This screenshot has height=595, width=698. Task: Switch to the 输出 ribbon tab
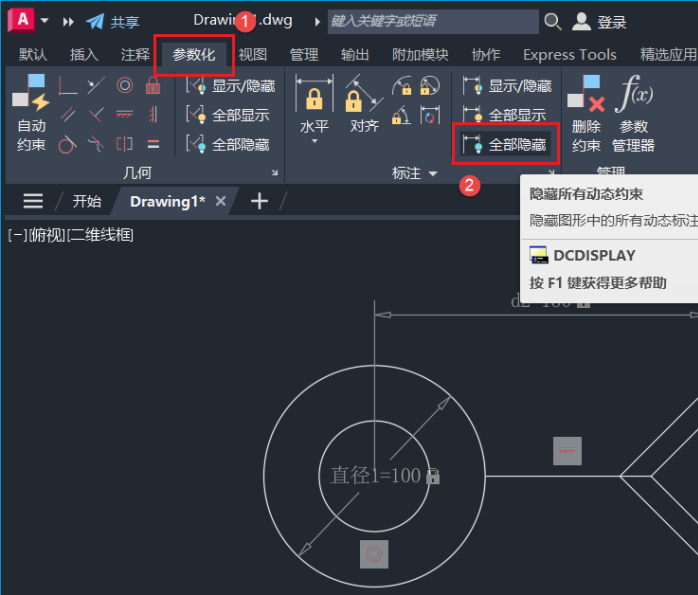point(355,54)
